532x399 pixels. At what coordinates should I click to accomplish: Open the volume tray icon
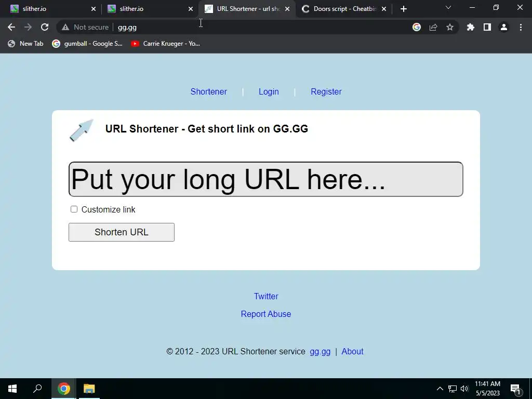pyautogui.click(x=464, y=389)
